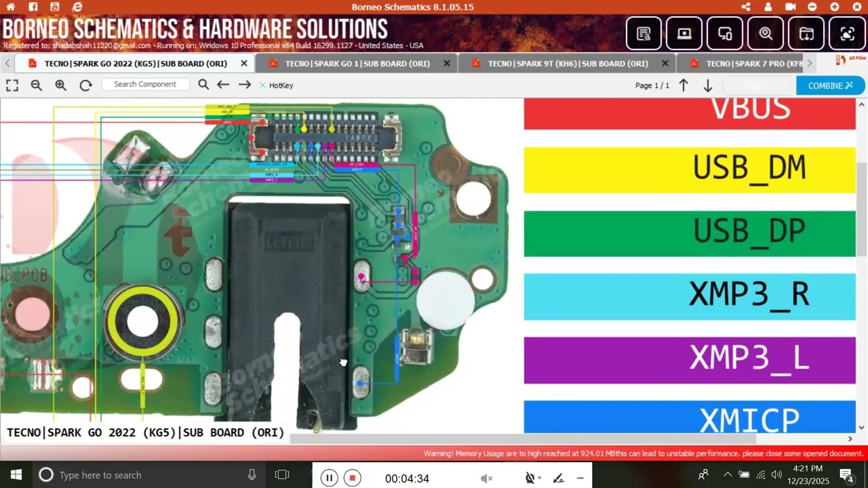Click the multi-device screens icon
This screenshot has height=488, width=868.
pos(725,33)
